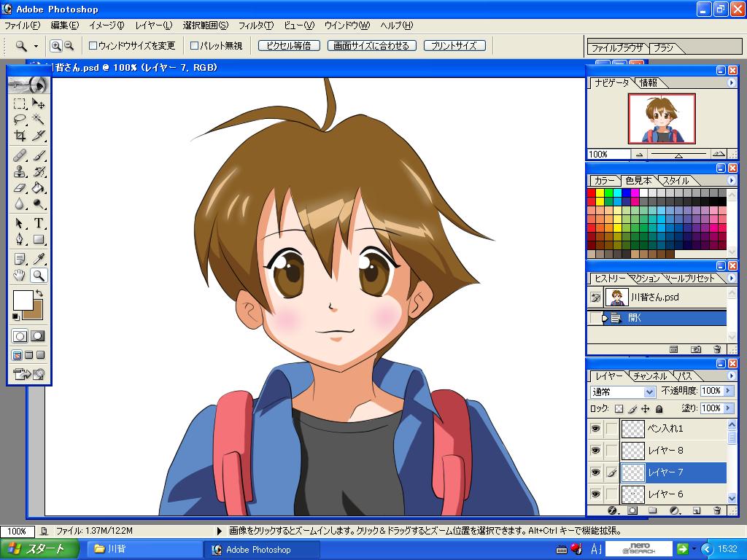747x560 pixels.
Task: Enable ウィンドウサイズを変更 checkbox
Action: [93, 46]
